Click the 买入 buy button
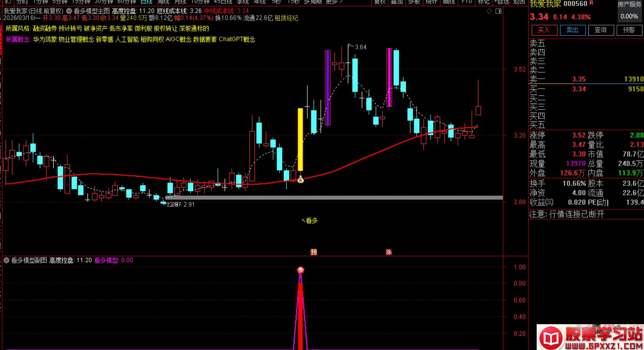644x350 pixels. click(x=543, y=30)
